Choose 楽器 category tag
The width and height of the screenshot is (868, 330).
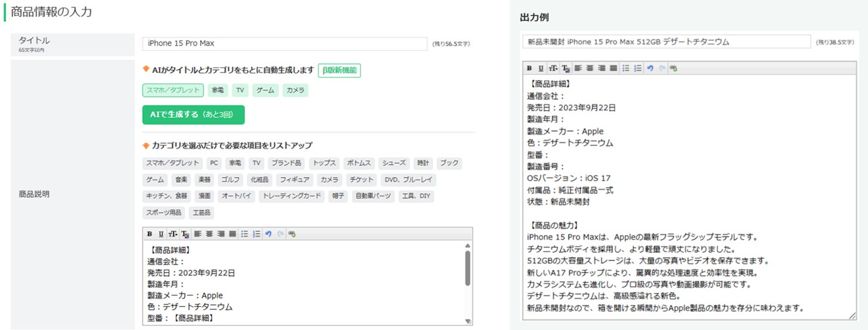(204, 179)
